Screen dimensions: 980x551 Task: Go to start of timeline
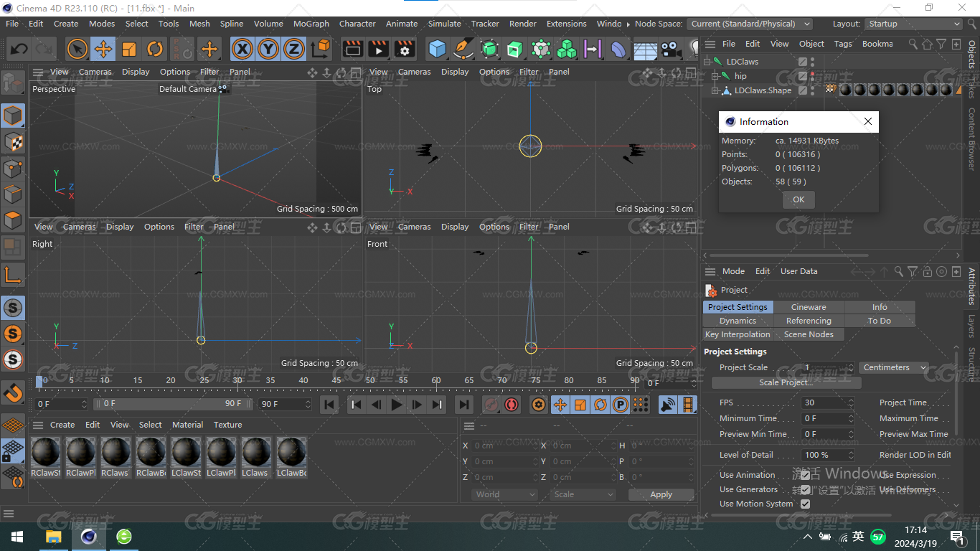[x=329, y=405]
